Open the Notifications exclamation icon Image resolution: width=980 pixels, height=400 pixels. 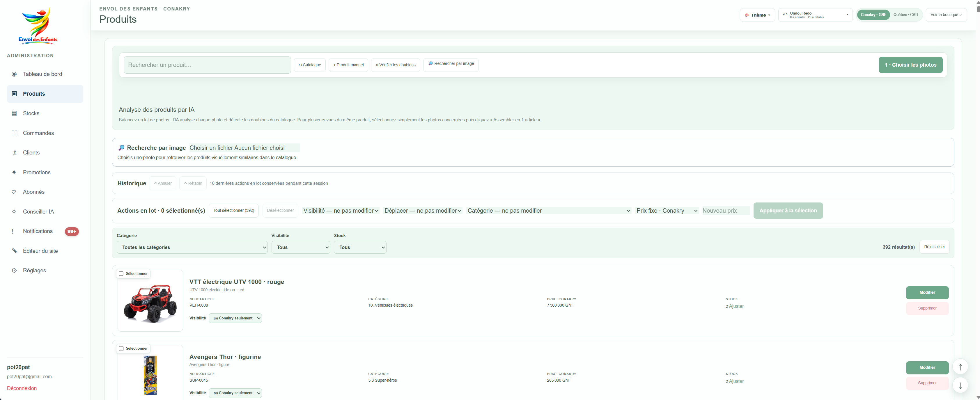tap(13, 231)
